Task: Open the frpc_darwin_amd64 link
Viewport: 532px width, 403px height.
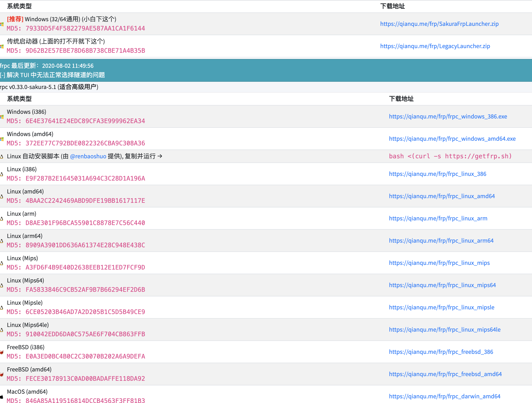Action: click(445, 396)
